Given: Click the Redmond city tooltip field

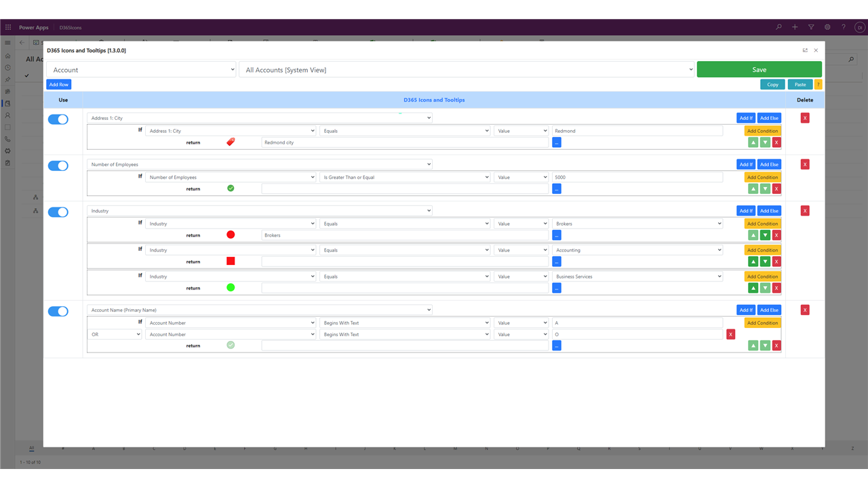Looking at the screenshot, I should (x=405, y=142).
